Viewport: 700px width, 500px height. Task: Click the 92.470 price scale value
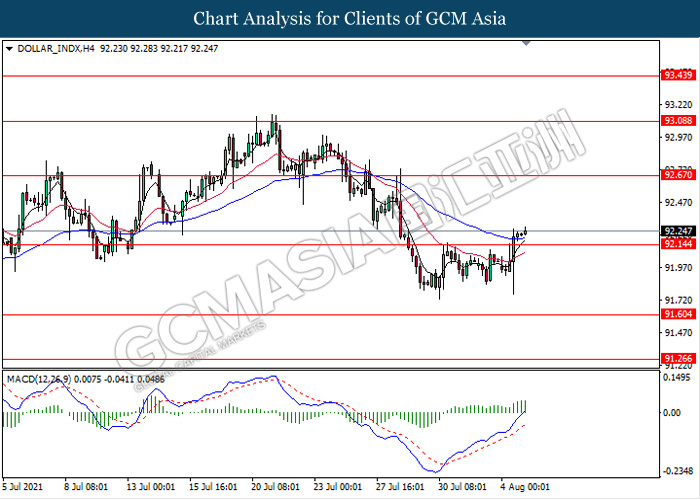[x=678, y=203]
